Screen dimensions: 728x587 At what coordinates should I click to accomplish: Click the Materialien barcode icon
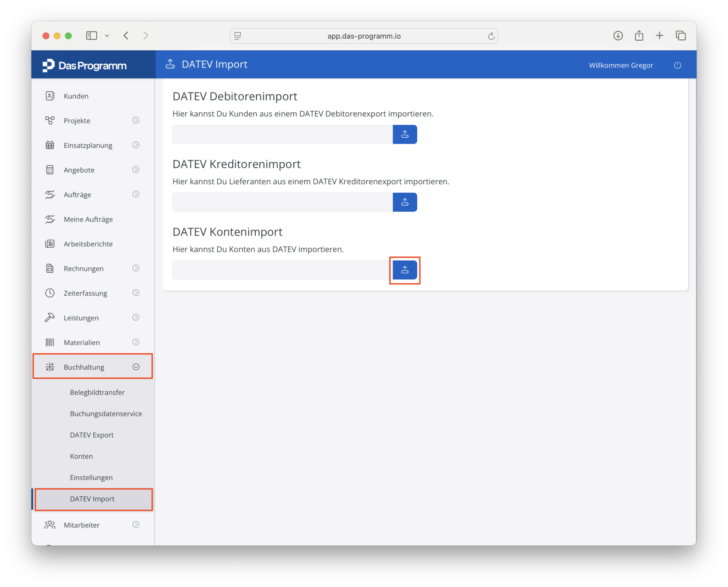click(50, 342)
